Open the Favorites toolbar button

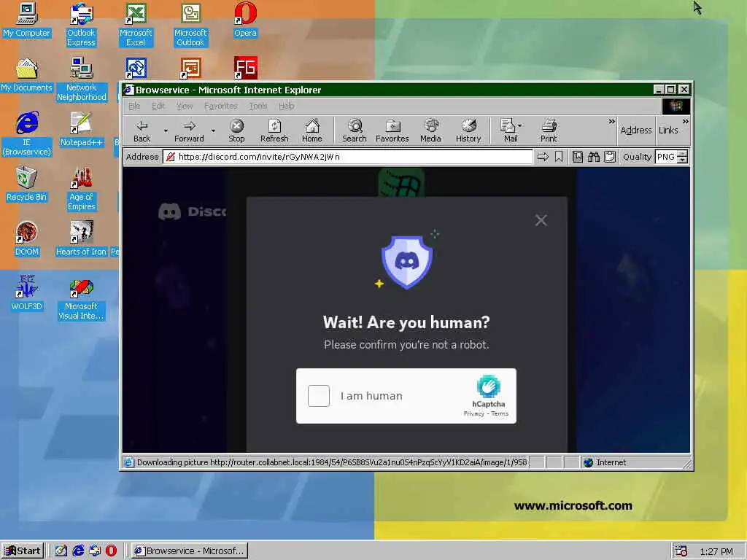tap(392, 131)
